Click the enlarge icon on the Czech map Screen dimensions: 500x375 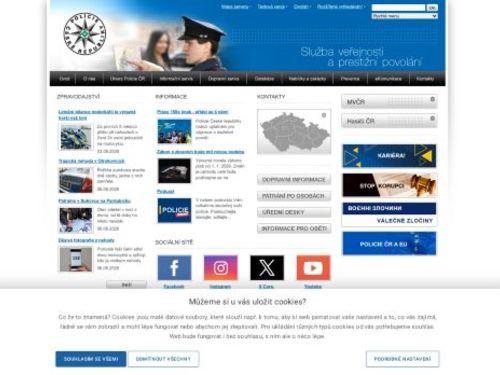point(324,115)
